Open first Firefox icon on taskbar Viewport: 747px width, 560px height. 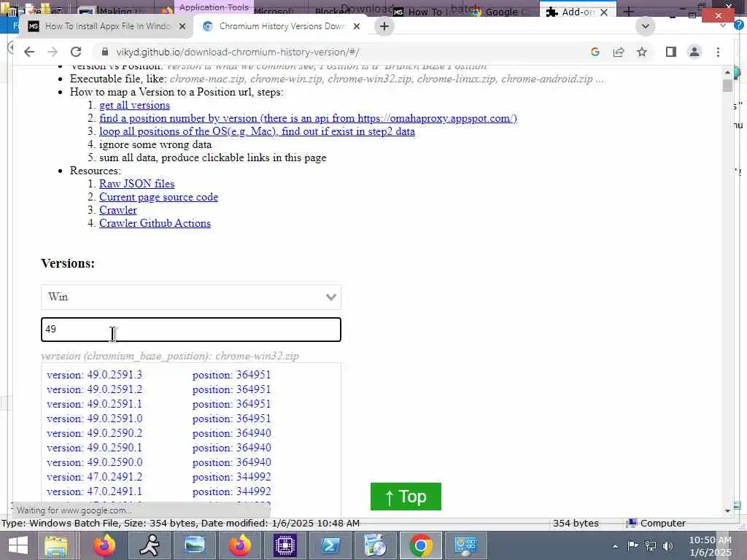coord(104,545)
